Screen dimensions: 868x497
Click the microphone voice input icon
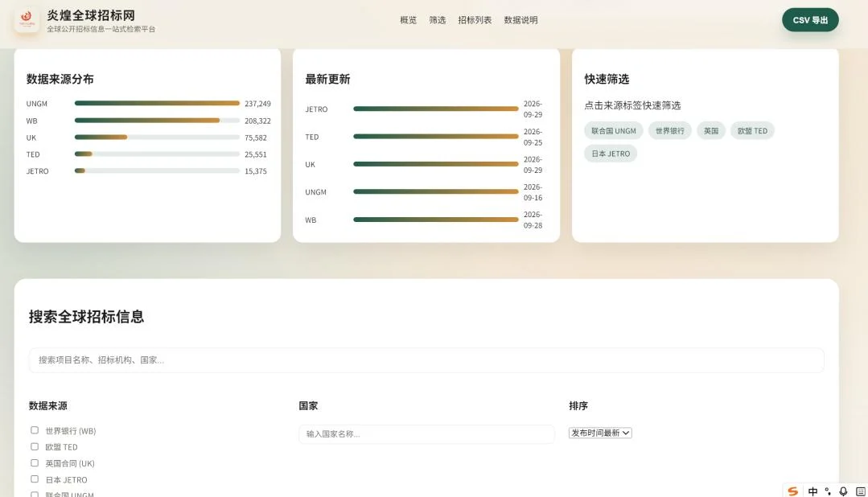pos(843,491)
